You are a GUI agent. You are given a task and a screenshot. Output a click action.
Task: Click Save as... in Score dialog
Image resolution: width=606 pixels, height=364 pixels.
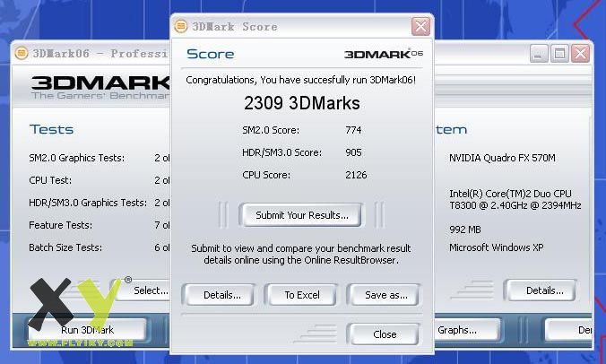click(384, 295)
